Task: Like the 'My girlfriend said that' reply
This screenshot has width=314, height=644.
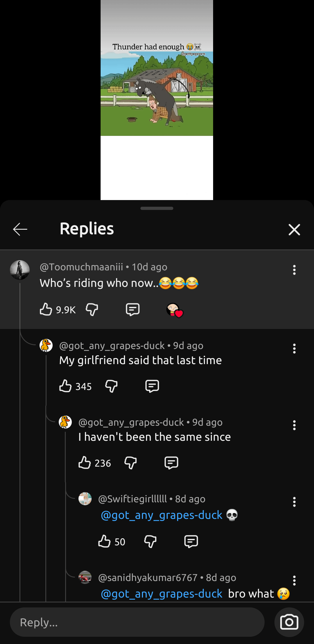Action: (x=65, y=386)
